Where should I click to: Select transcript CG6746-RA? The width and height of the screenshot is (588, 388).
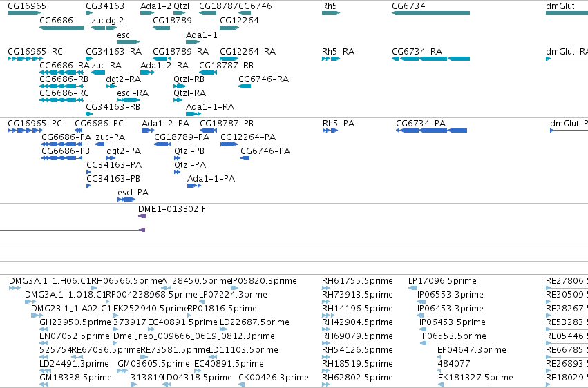(x=264, y=79)
